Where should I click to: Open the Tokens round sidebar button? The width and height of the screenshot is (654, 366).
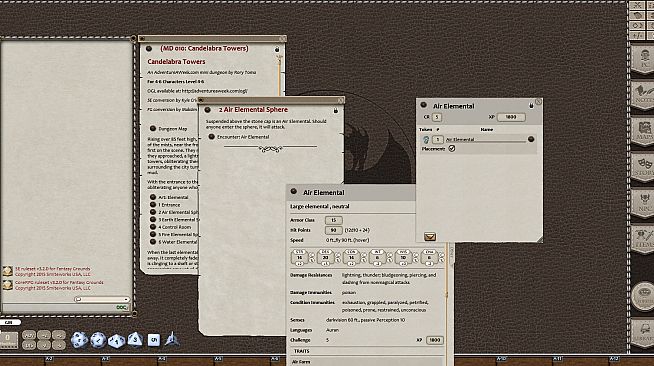(644, 296)
